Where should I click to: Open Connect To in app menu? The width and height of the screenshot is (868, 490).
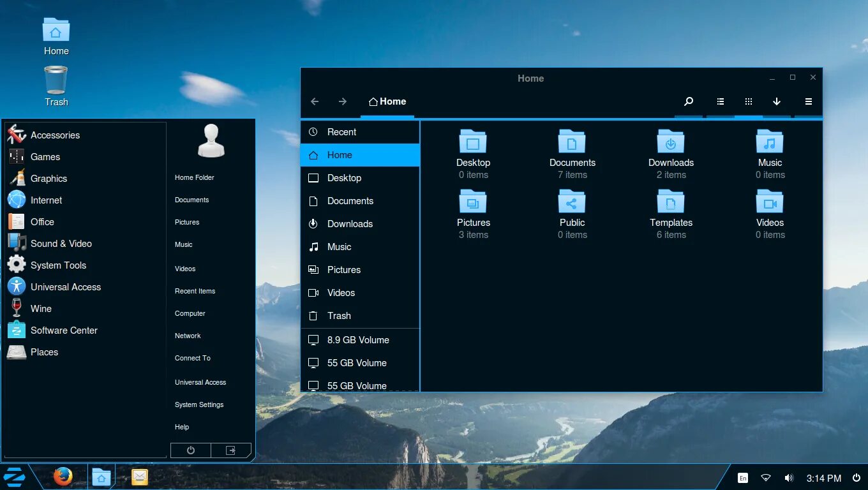193,358
